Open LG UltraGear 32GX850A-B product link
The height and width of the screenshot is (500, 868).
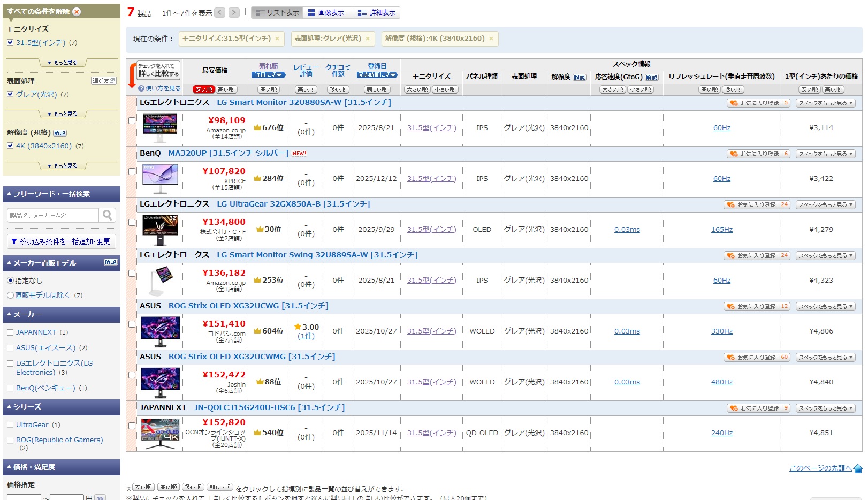pos(293,204)
